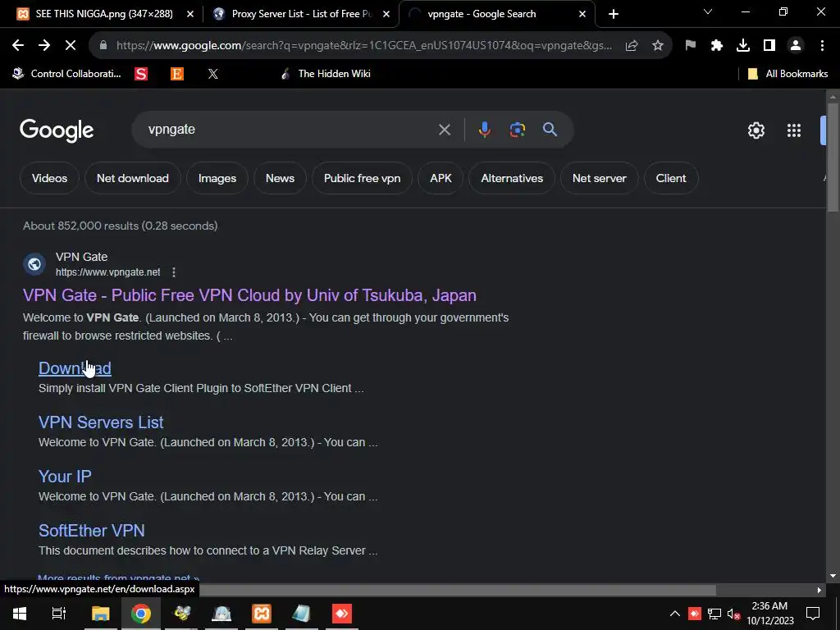
Task: Click the address bar URL
Action: coord(363,46)
